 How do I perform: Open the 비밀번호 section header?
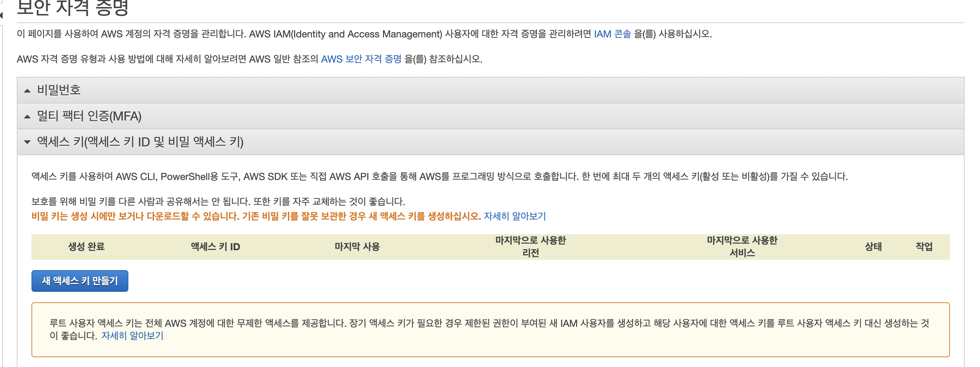point(490,90)
